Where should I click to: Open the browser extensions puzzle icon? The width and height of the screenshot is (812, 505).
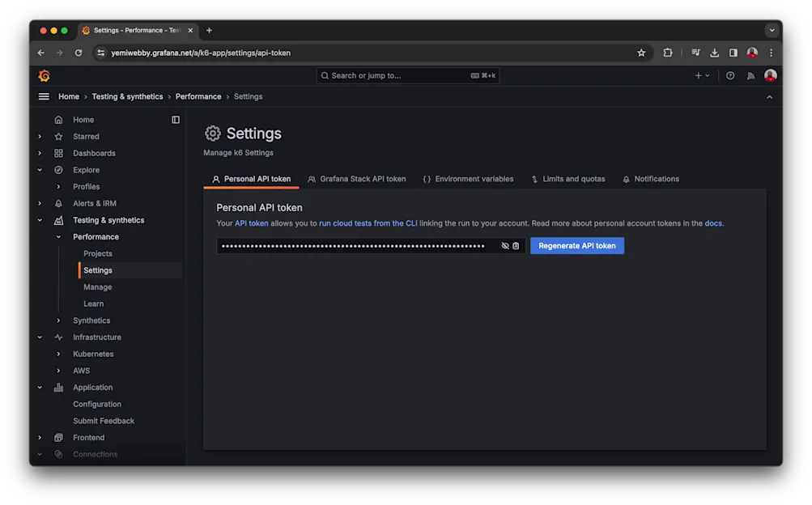tap(668, 53)
